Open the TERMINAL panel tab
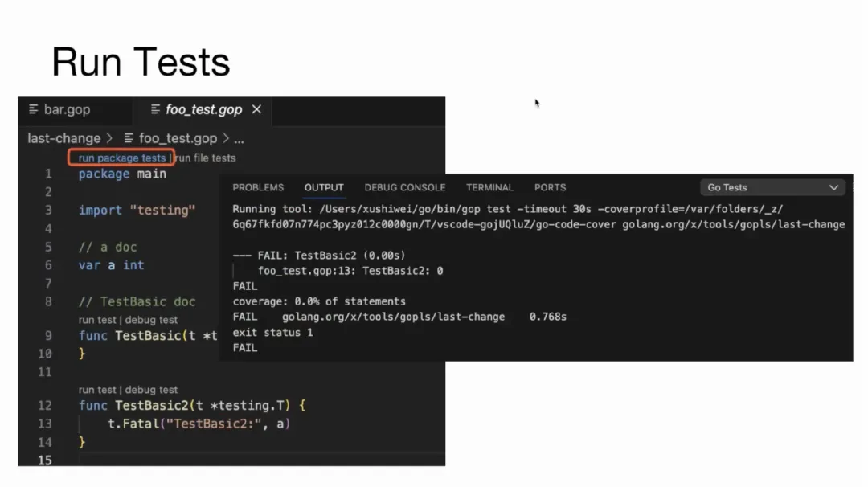The width and height of the screenshot is (868, 487). click(x=489, y=187)
